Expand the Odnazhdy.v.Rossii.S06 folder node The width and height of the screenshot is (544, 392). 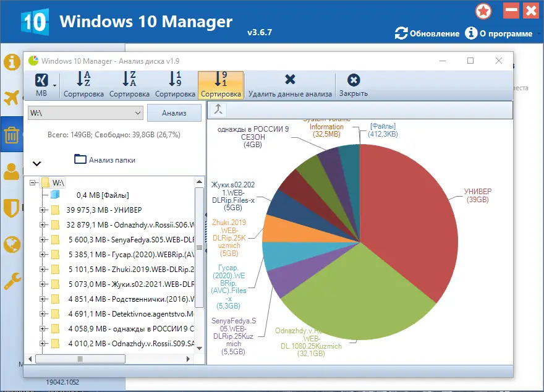pos(42,225)
